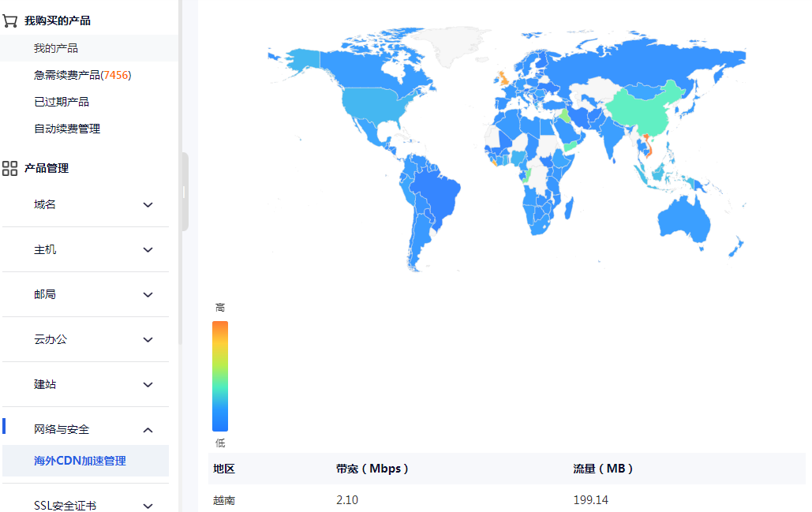Click the shopping cart icon beside 我购买的产品

pyautogui.click(x=10, y=21)
